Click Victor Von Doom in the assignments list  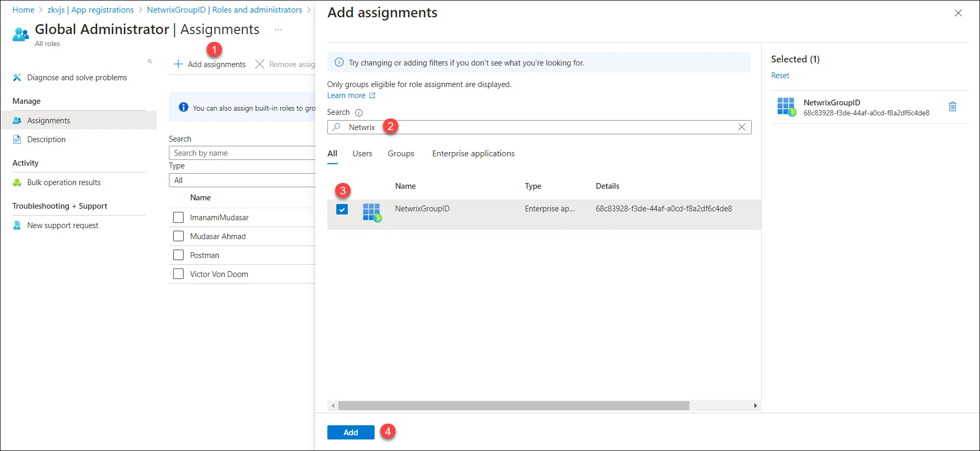pos(219,274)
